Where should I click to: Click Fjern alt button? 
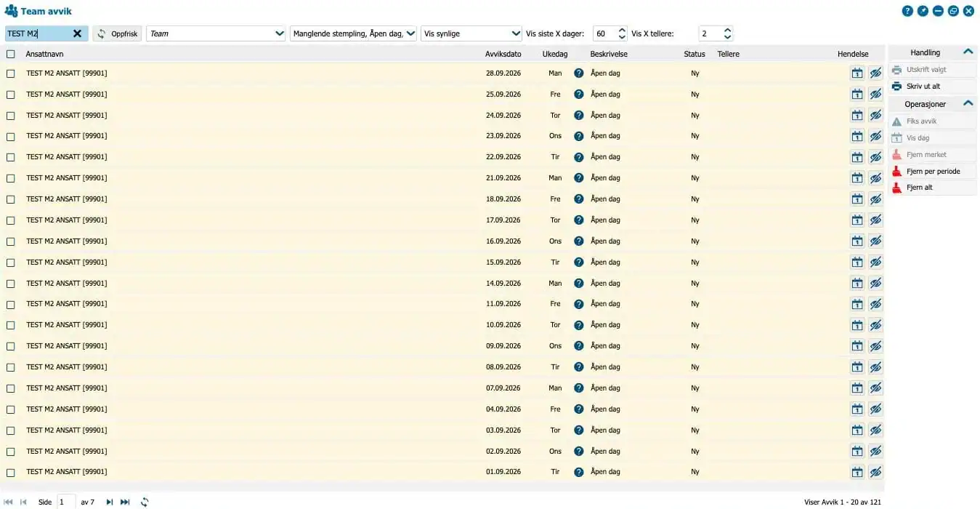pyautogui.click(x=932, y=188)
